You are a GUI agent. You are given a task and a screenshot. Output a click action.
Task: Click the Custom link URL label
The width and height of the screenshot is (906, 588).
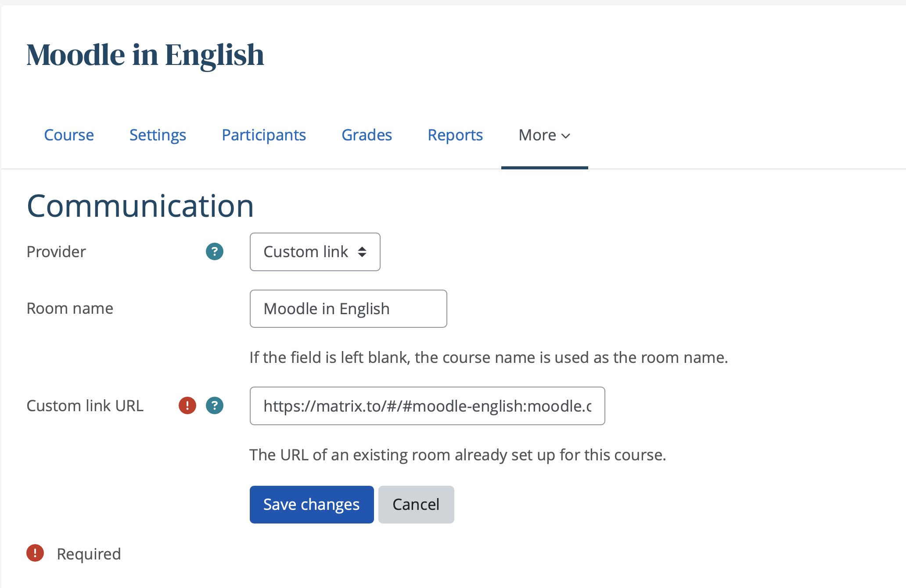point(85,405)
